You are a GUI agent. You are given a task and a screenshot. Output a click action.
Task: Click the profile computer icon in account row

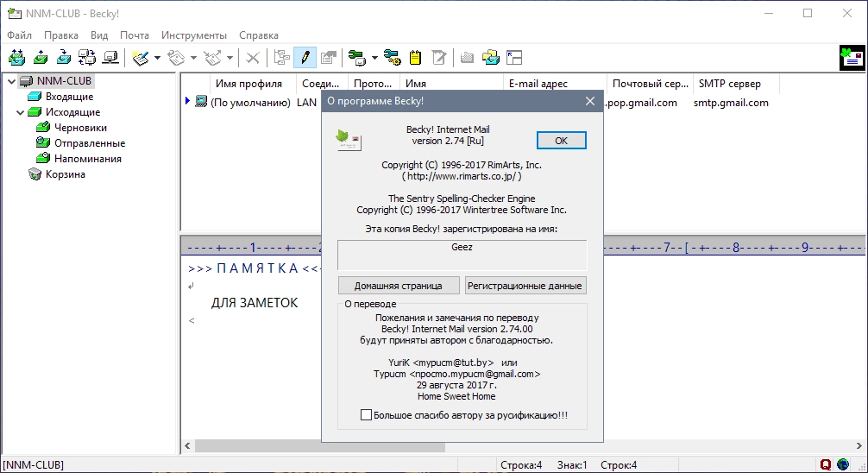[201, 102]
